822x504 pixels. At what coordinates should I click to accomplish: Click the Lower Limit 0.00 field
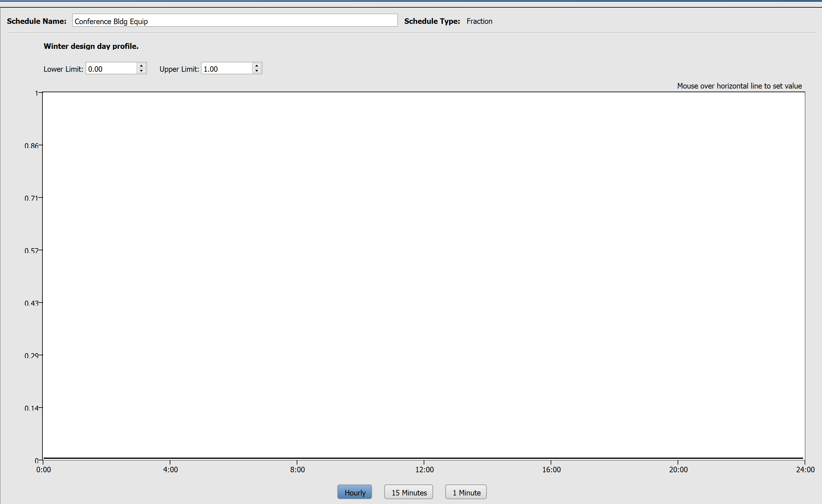111,69
